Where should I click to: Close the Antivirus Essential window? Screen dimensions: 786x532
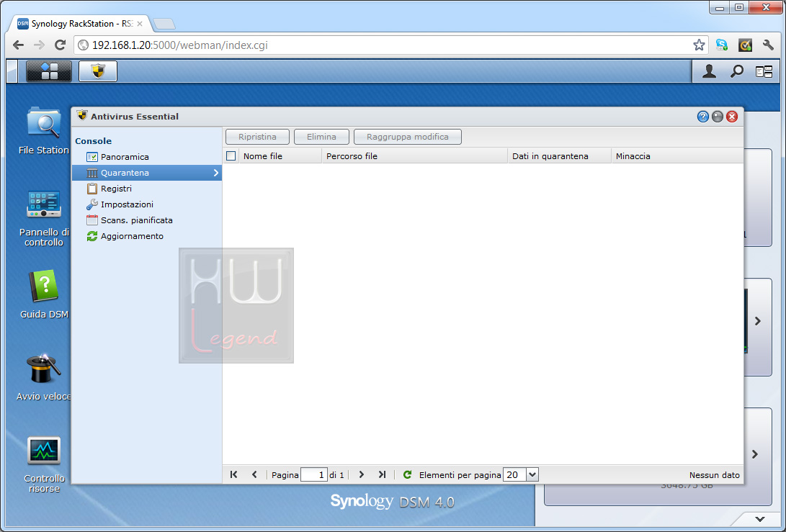(x=732, y=117)
